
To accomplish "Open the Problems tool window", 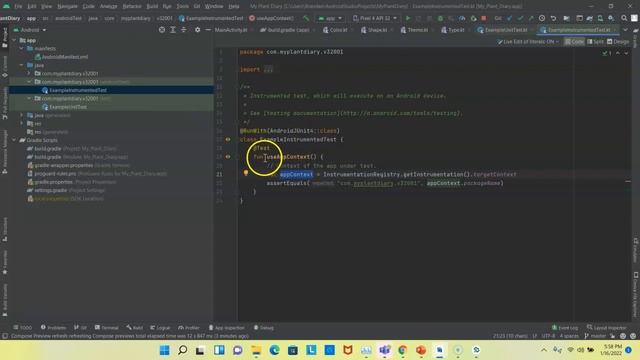I will click(53, 328).
